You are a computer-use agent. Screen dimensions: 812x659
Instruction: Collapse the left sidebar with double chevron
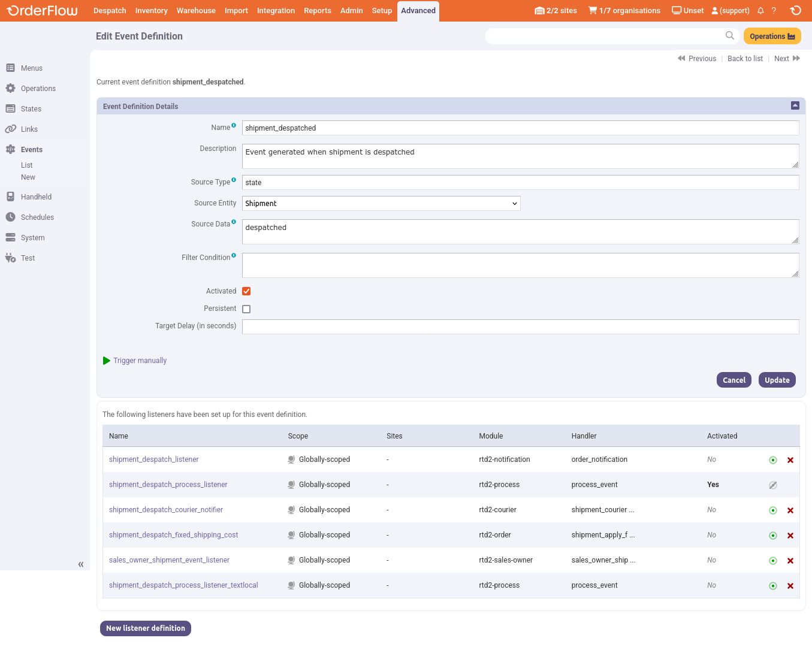click(81, 564)
